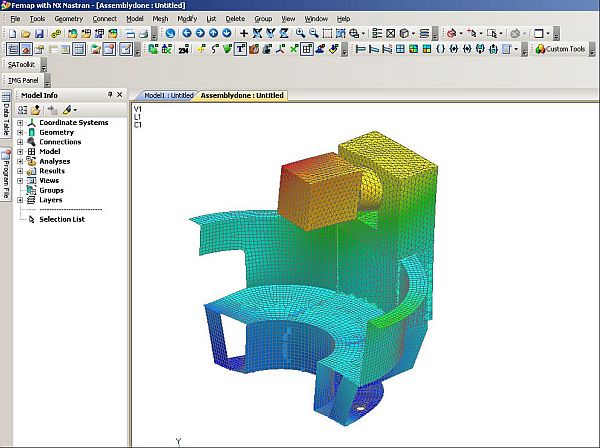This screenshot has height=448, width=600.
Task: Click the SAToolkit toolbar button
Action: point(21,65)
